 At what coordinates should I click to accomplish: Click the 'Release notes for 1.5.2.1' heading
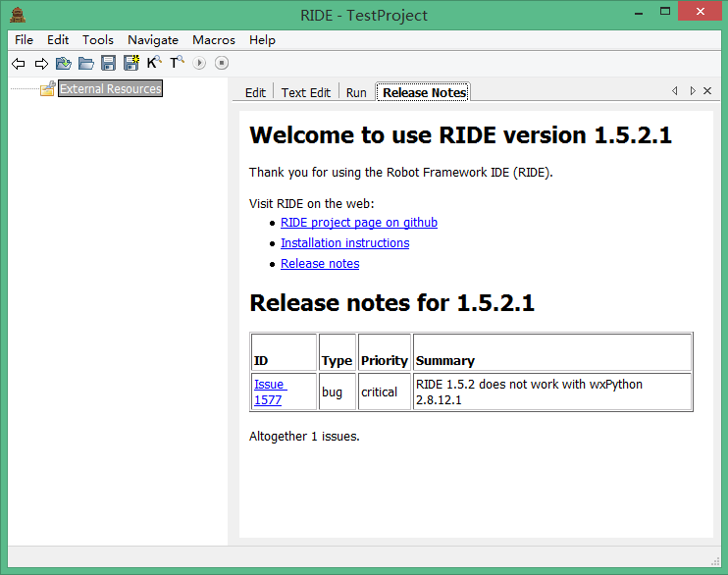391,303
